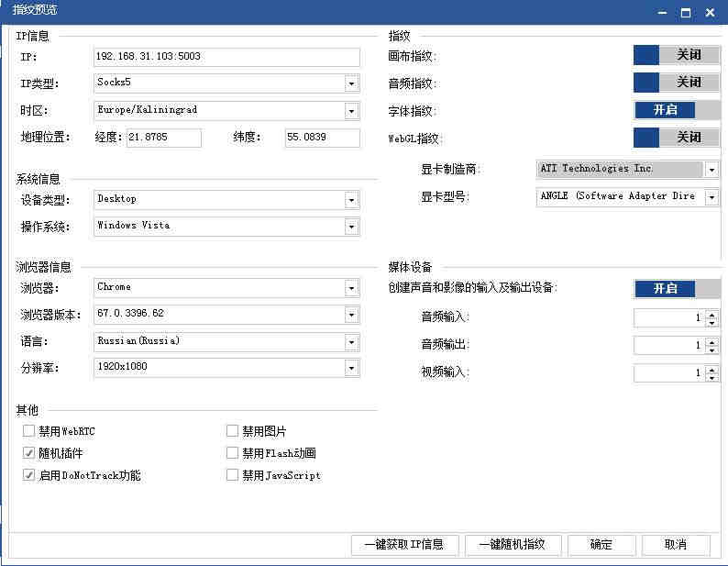The image size is (728, 566).
Task: Decrease the 音频输入 count by one
Action: tap(711, 323)
